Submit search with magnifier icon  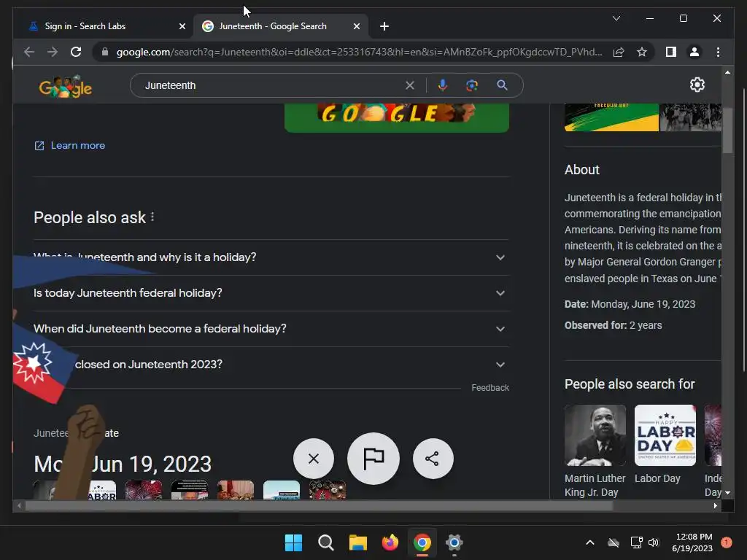point(502,85)
